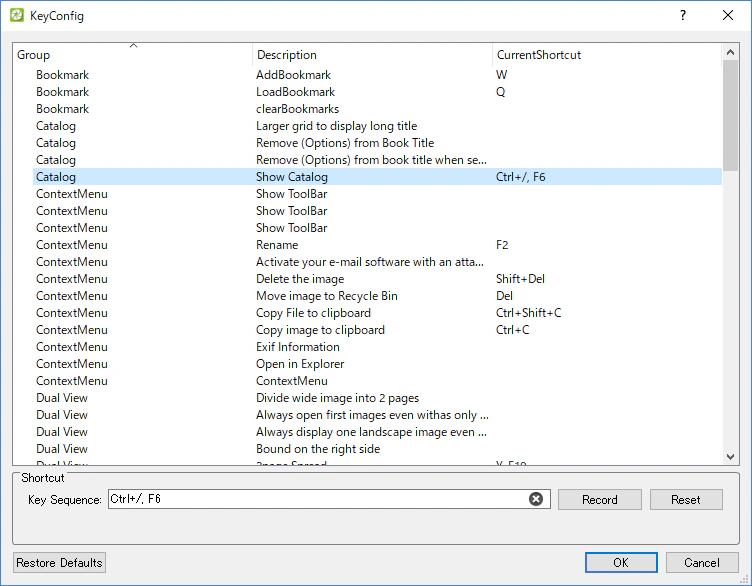The height and width of the screenshot is (586, 752).
Task: Sort by CurrentShortcut column header
Action: (607, 55)
